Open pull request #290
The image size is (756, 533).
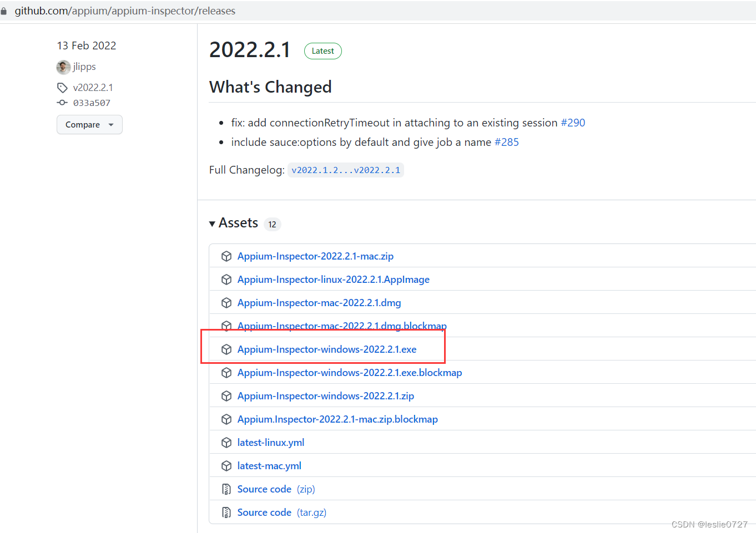pyautogui.click(x=573, y=123)
